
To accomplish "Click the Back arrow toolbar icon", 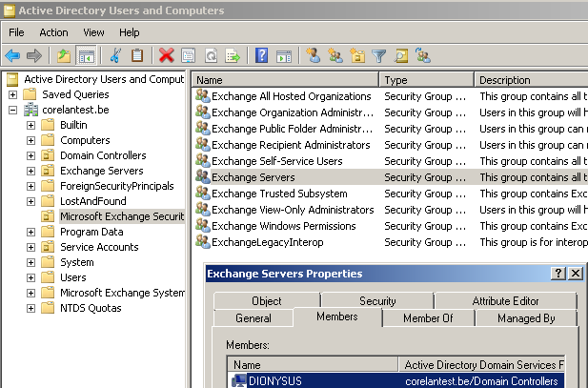I will (12, 55).
